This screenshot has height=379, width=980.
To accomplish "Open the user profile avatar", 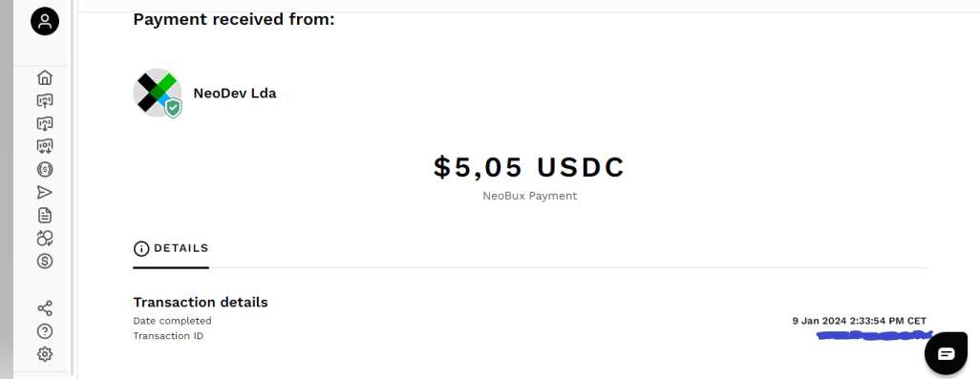I will tap(45, 22).
